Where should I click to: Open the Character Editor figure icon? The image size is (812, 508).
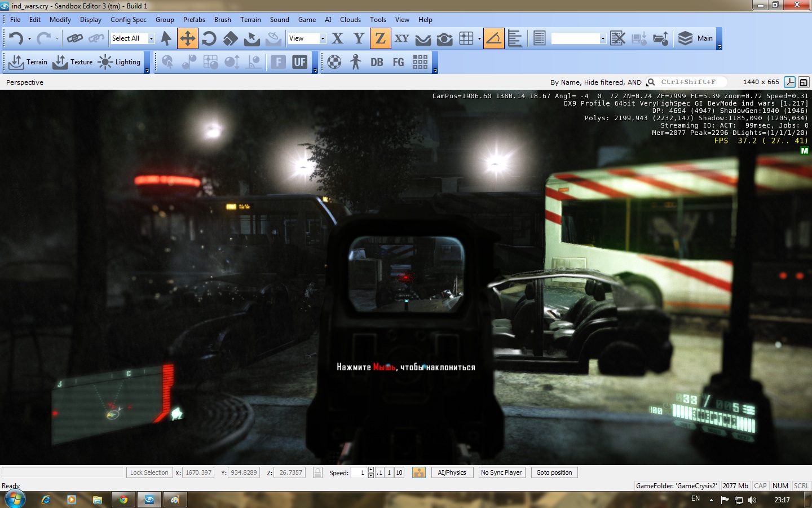coord(355,62)
